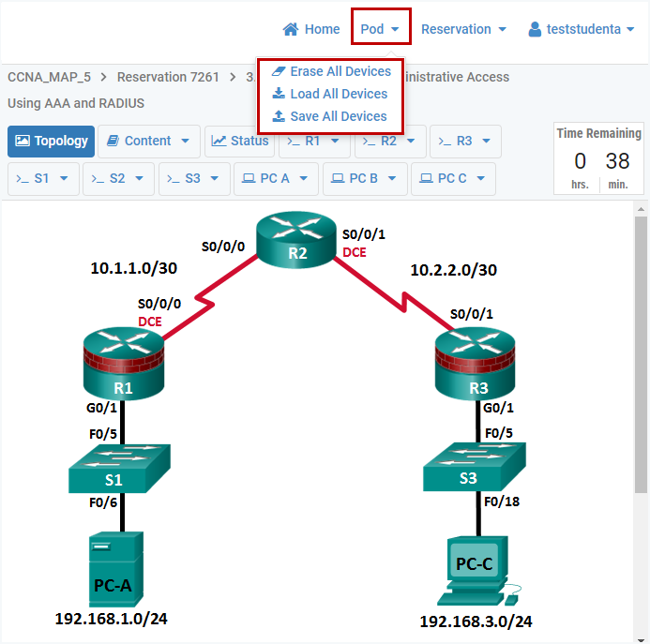Click the R2 router icon in topology

(x=296, y=242)
